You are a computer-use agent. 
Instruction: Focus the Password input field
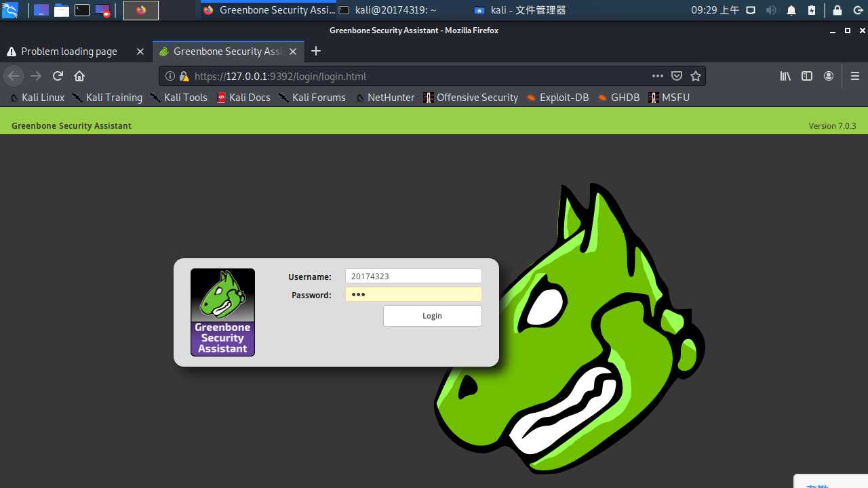point(414,294)
